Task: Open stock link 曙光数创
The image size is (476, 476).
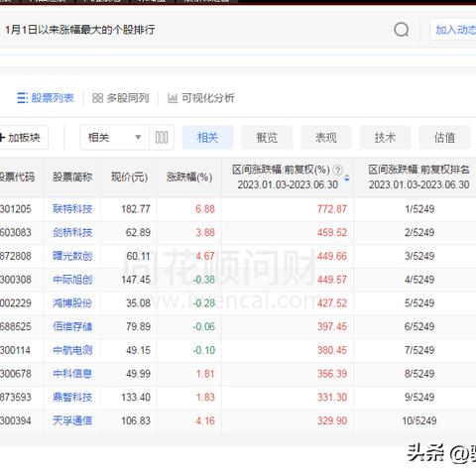Action: click(x=72, y=256)
